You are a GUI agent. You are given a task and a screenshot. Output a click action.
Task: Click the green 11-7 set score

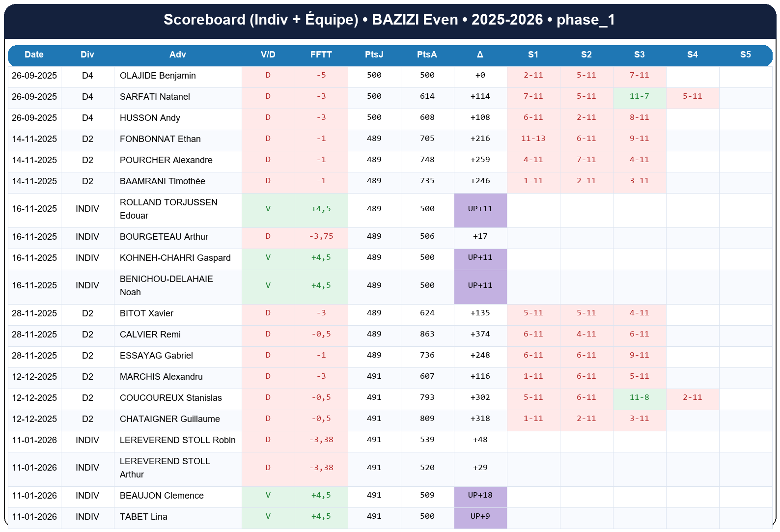coord(639,96)
